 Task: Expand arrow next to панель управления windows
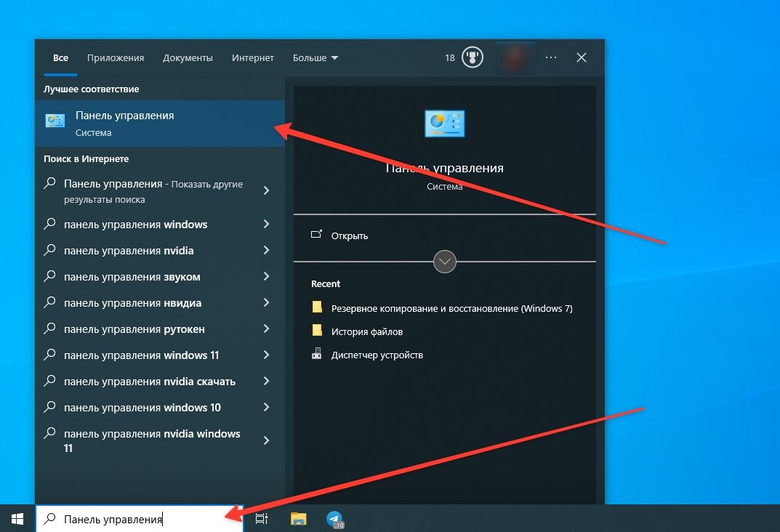click(266, 225)
